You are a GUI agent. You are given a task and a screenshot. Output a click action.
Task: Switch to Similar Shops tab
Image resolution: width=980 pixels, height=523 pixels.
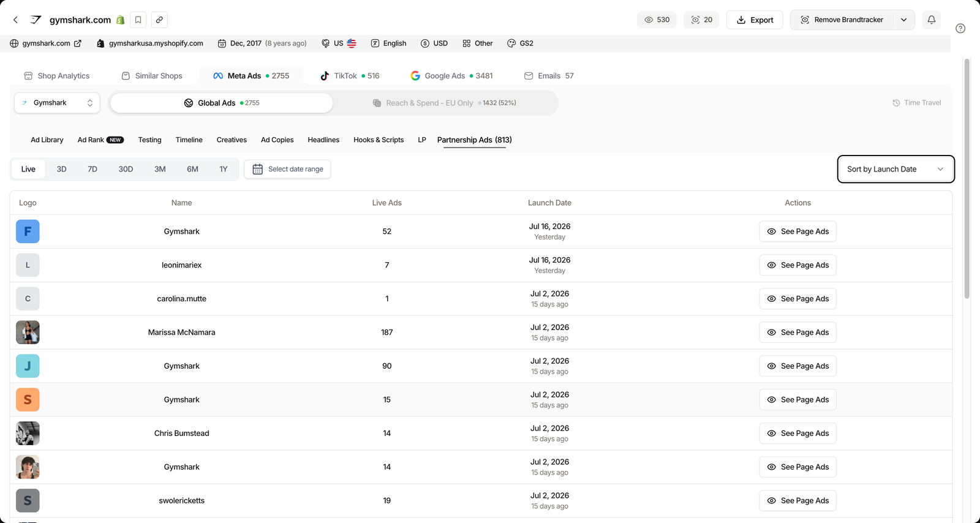tap(152, 76)
